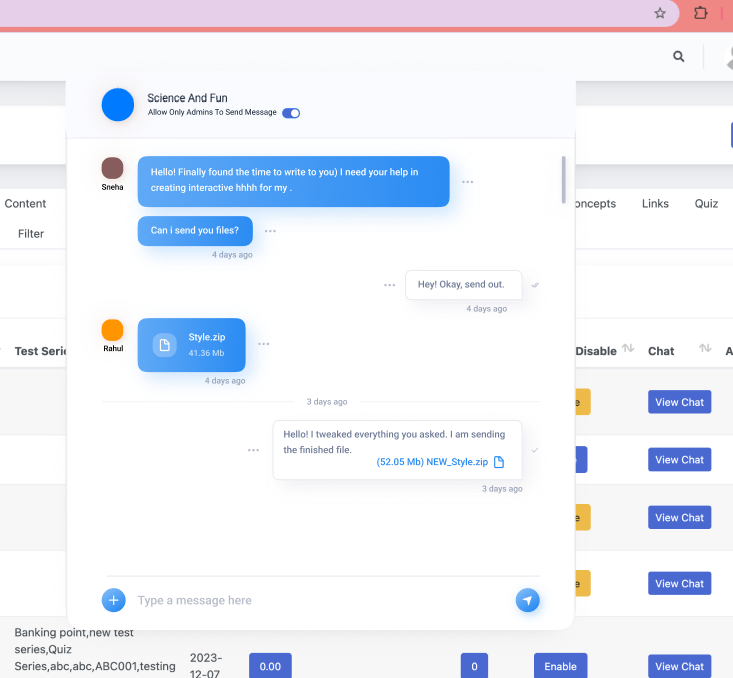Click the plus attachment icon in chat

113,600
